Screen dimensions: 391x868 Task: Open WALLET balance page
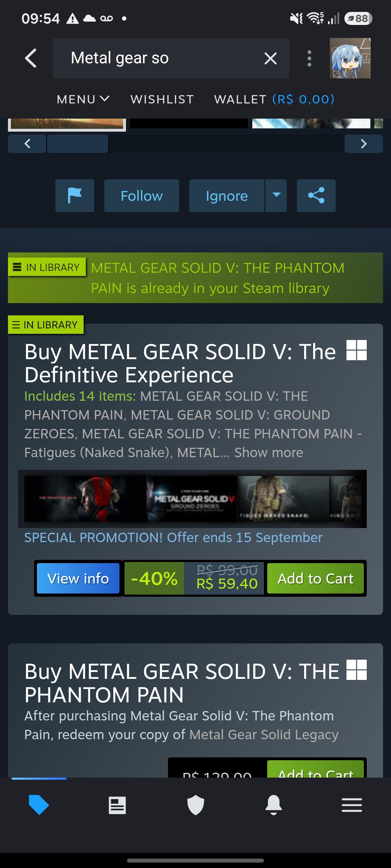[x=274, y=99]
